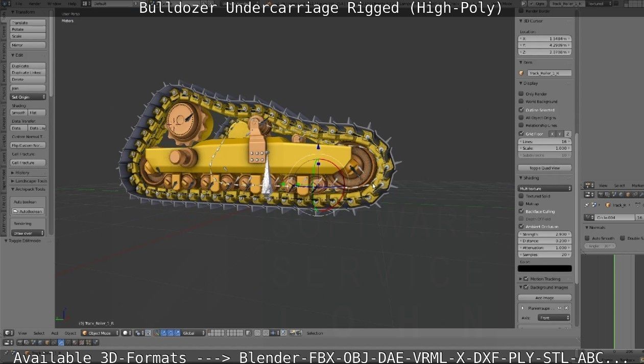Open the Select menu in 3D header
This screenshot has width=644, height=364.
pyautogui.click(x=39, y=333)
